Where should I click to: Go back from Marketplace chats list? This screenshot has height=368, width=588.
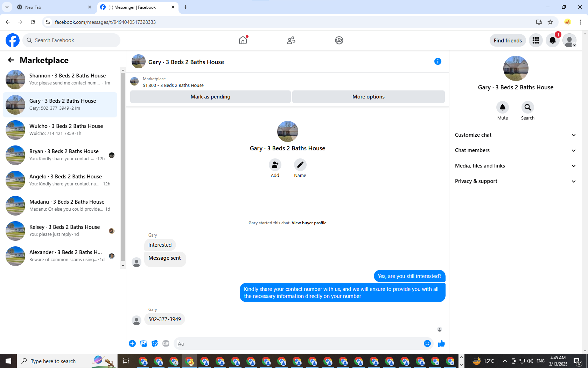11,60
